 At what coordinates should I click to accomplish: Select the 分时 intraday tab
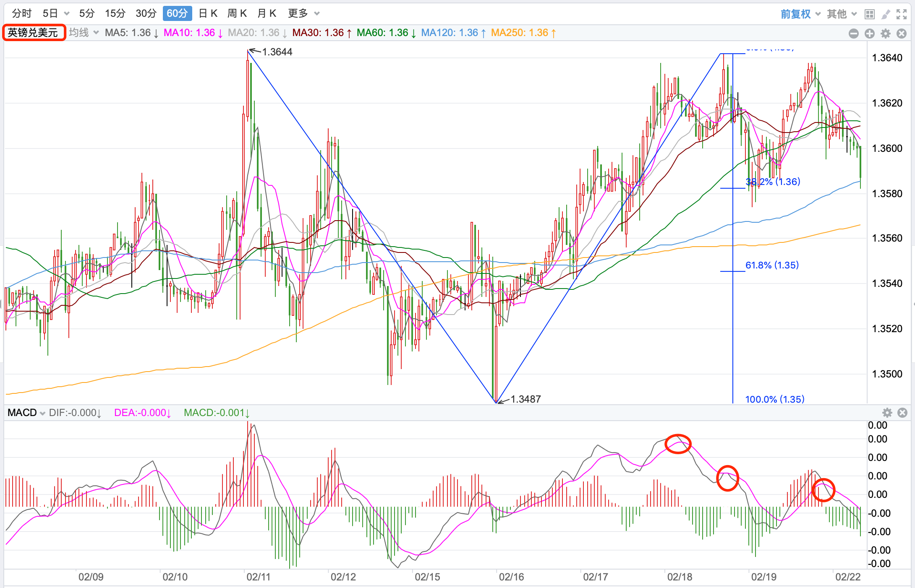(x=22, y=13)
